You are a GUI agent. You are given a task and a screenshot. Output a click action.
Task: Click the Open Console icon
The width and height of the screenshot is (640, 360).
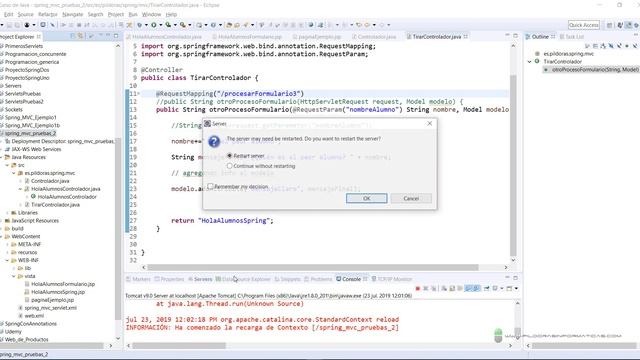[x=509, y=289]
